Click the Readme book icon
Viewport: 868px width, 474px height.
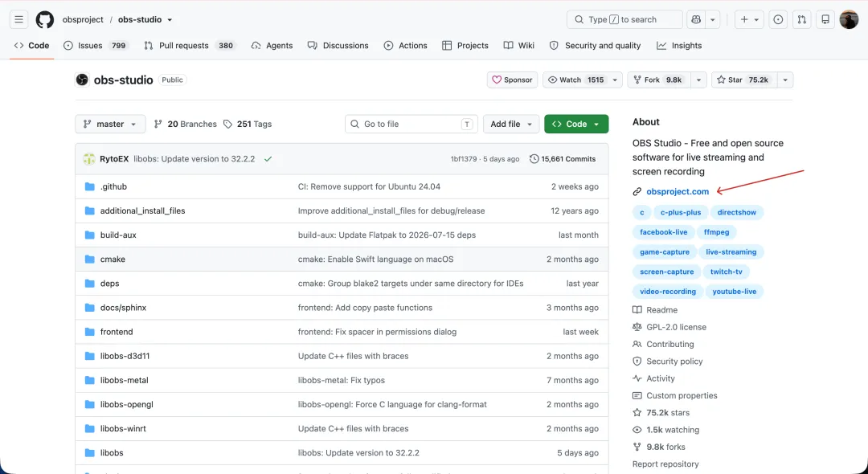[x=637, y=310]
